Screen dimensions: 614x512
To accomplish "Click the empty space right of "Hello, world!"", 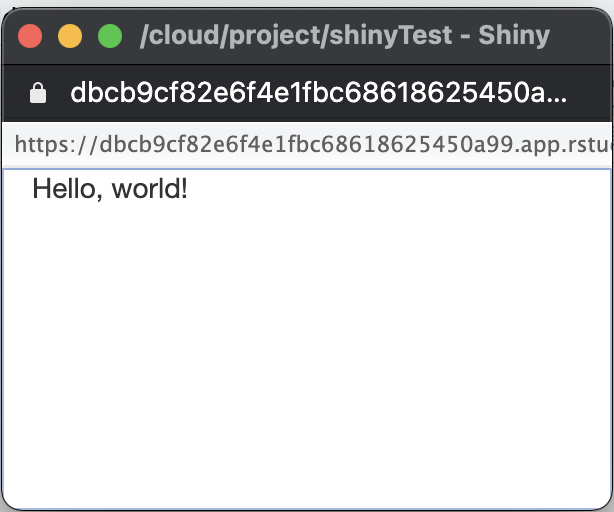I will (x=400, y=188).
